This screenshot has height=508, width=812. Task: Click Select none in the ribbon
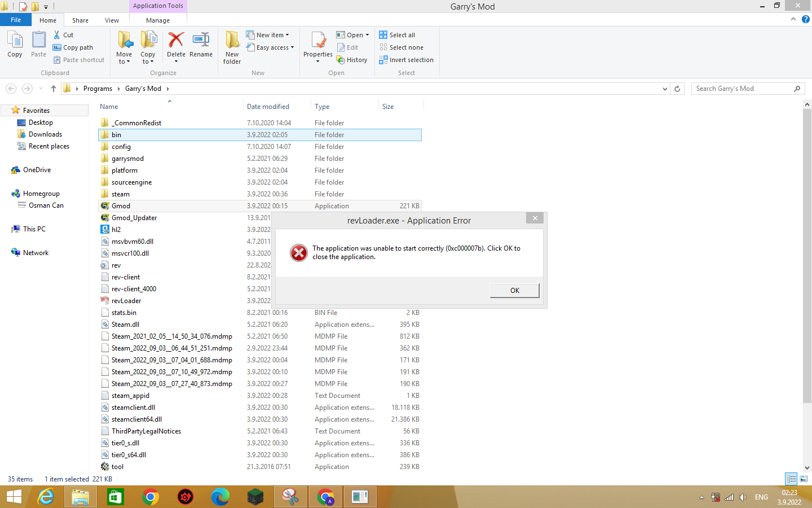(x=401, y=47)
